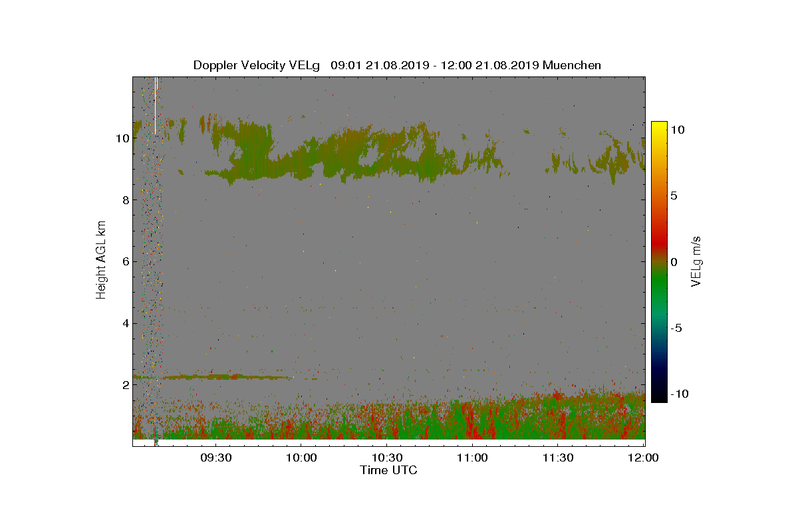Click the 10:30 time axis label

[x=386, y=458]
